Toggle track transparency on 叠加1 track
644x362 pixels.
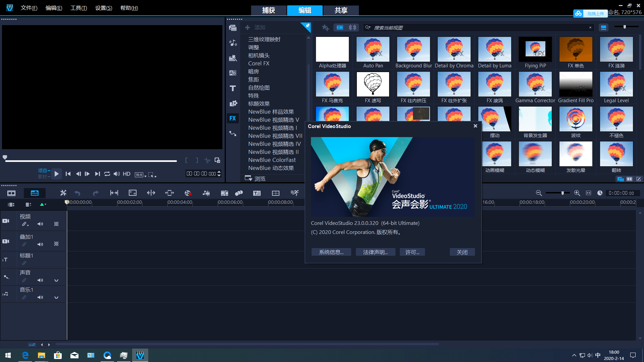56,244
